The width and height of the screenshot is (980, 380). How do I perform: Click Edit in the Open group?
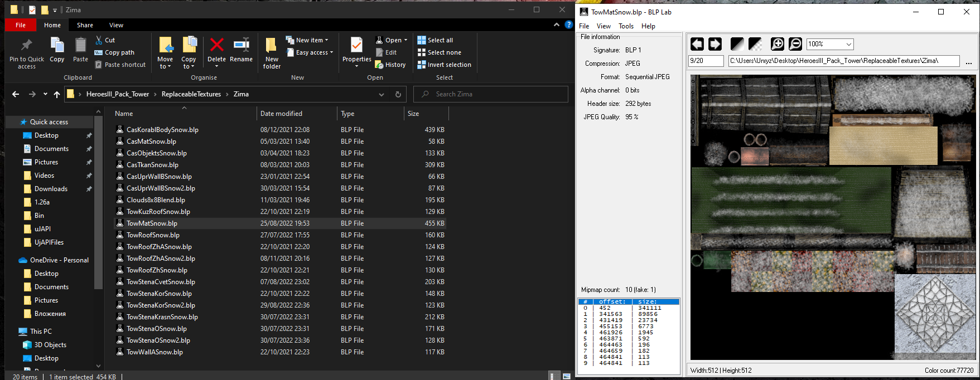[386, 52]
